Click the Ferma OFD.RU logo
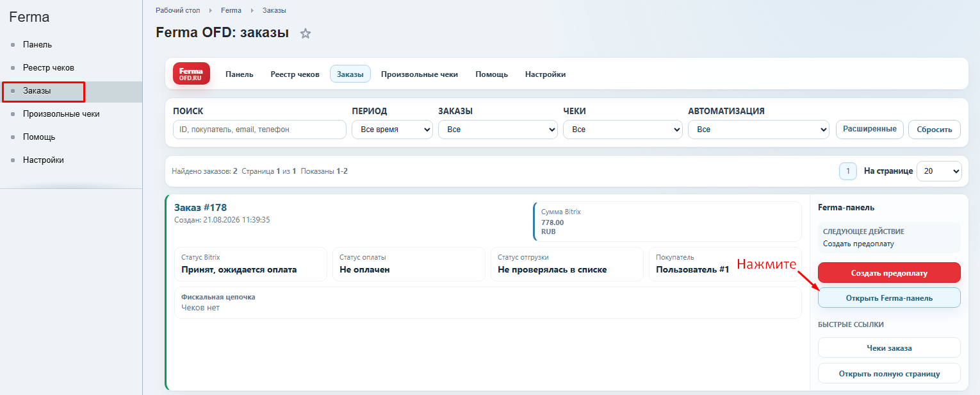This screenshot has width=980, height=395. click(x=192, y=74)
